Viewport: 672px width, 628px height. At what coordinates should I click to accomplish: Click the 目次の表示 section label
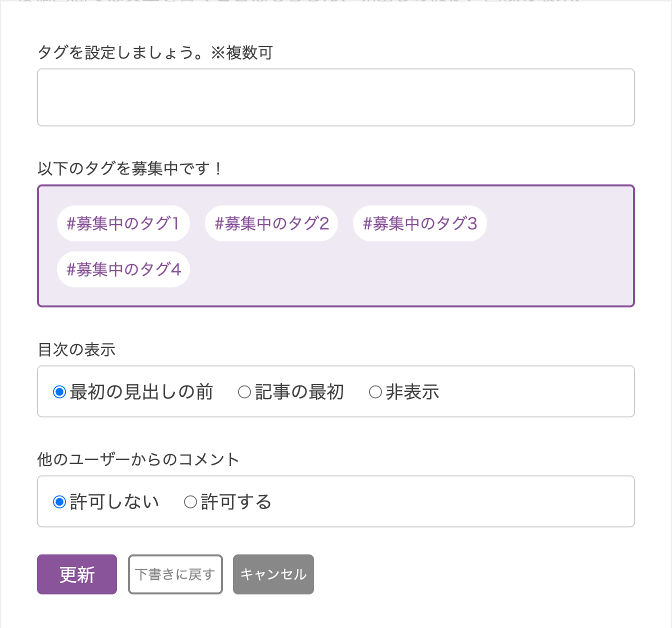(76, 349)
